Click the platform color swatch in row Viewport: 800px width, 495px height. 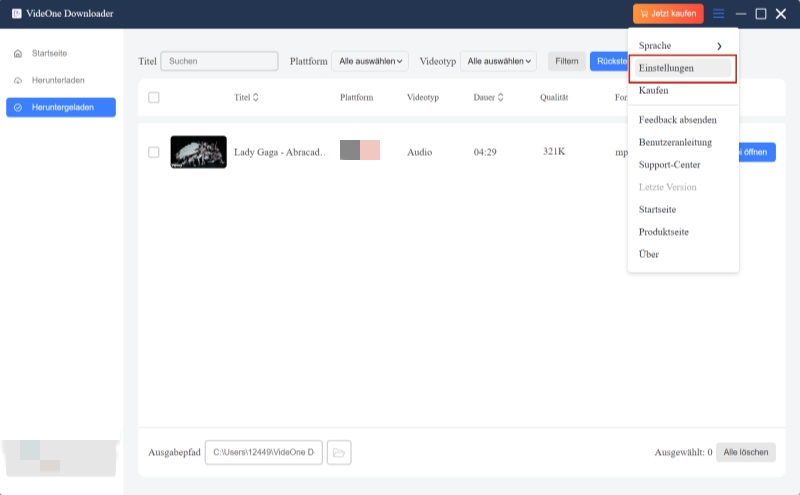point(360,151)
